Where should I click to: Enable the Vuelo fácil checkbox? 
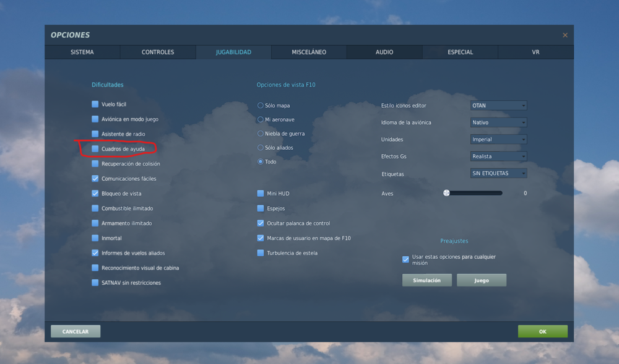click(95, 104)
